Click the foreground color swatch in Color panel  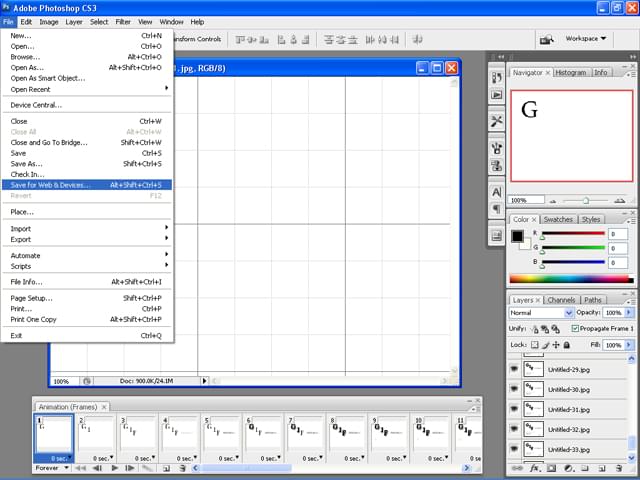pos(517,236)
